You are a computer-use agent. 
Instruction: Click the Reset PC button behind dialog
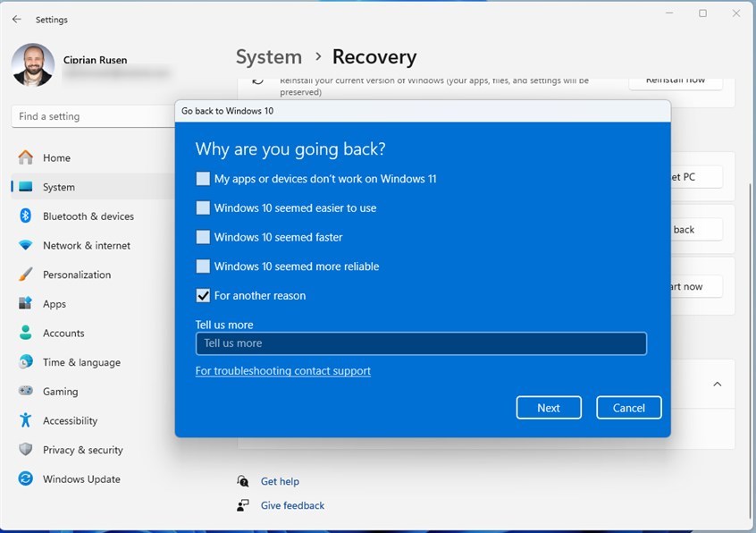click(696, 177)
